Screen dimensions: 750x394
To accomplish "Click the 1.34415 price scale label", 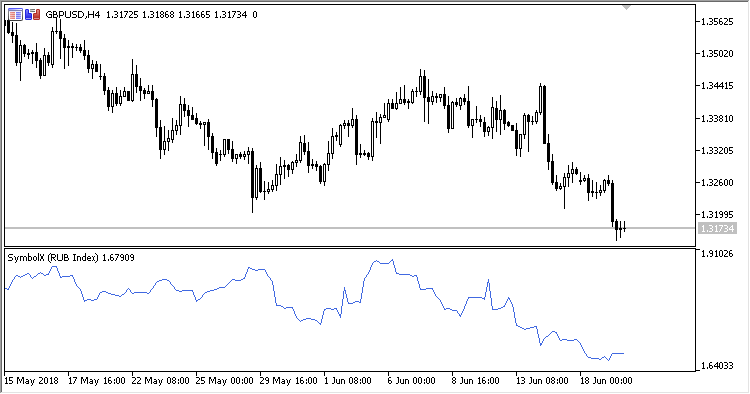I will pos(717,86).
